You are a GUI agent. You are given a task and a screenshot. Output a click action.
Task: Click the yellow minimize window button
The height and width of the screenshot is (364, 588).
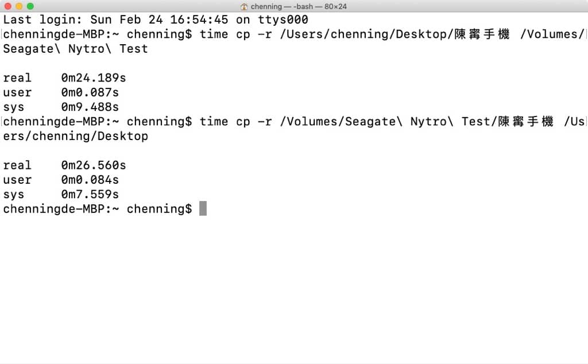(19, 6)
